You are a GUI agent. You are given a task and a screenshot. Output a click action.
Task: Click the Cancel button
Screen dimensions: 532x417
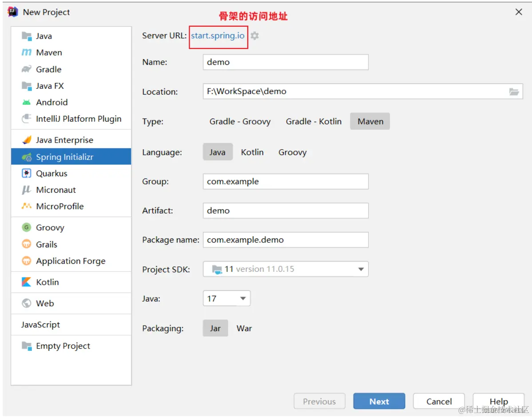point(439,401)
